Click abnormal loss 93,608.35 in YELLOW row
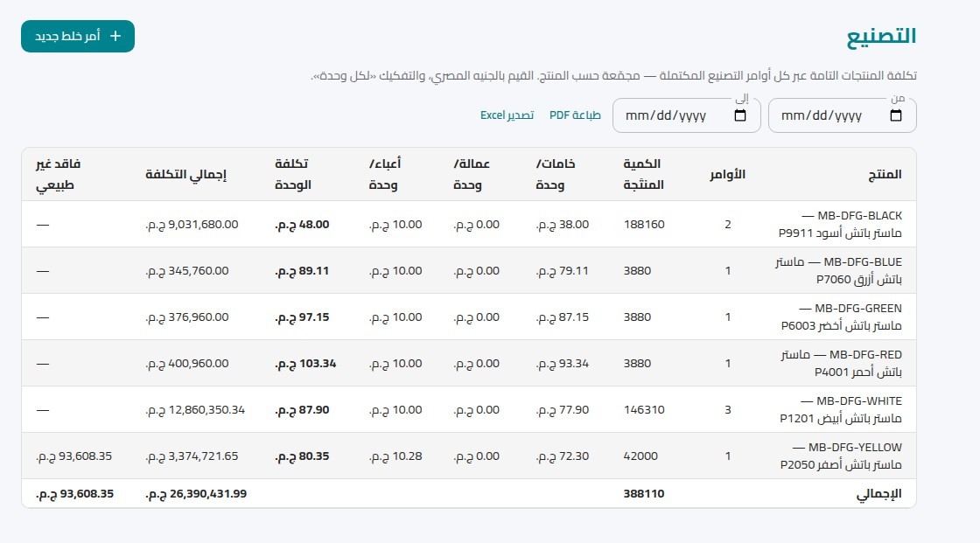 [73, 456]
